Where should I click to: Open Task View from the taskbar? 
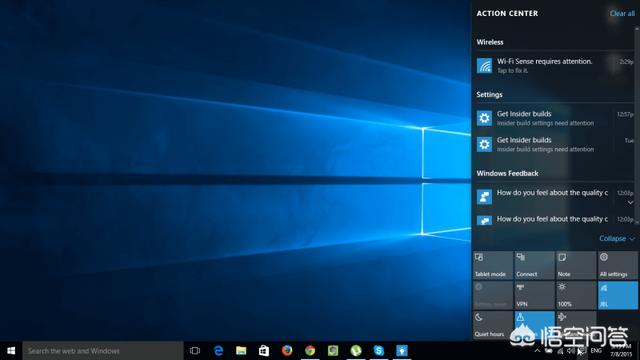tap(195, 351)
